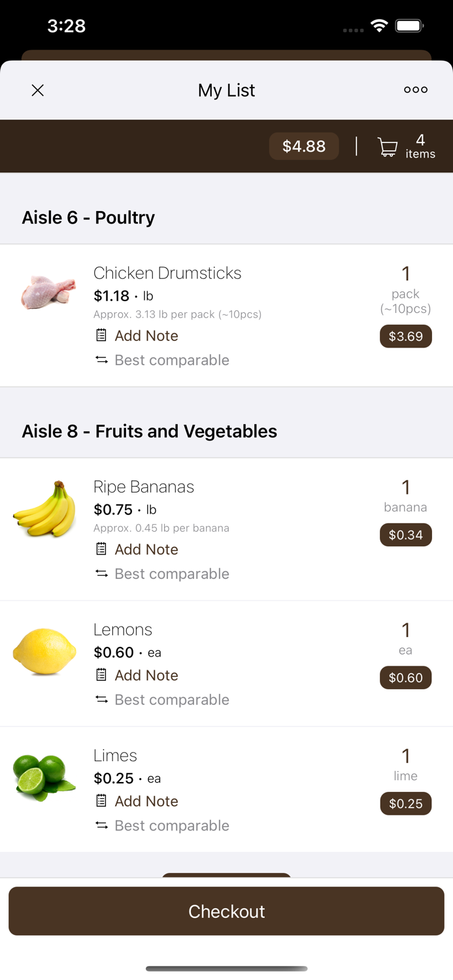Open the three-dot options menu

click(x=415, y=90)
